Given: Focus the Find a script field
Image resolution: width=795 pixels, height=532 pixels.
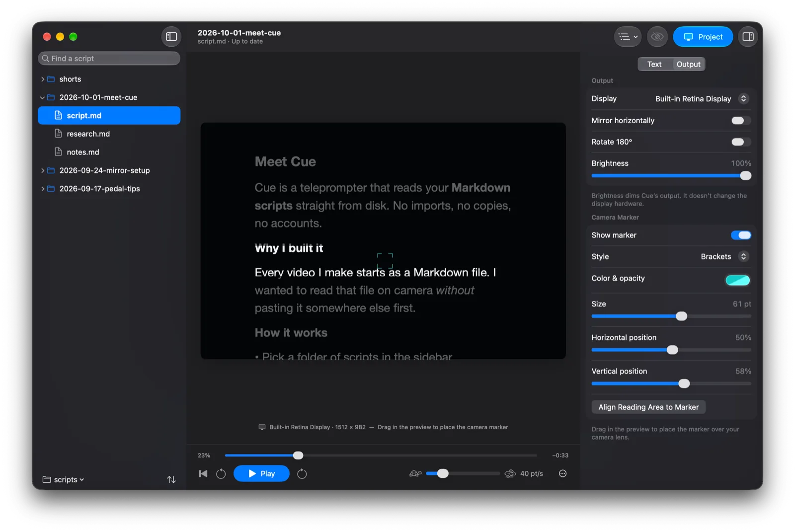Looking at the screenshot, I should point(109,59).
